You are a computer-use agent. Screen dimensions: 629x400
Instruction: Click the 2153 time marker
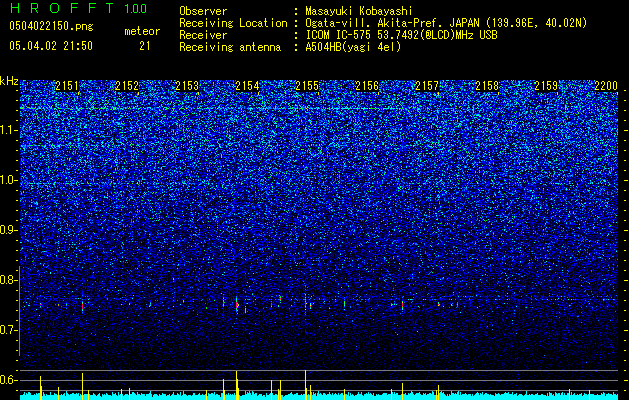click(187, 85)
